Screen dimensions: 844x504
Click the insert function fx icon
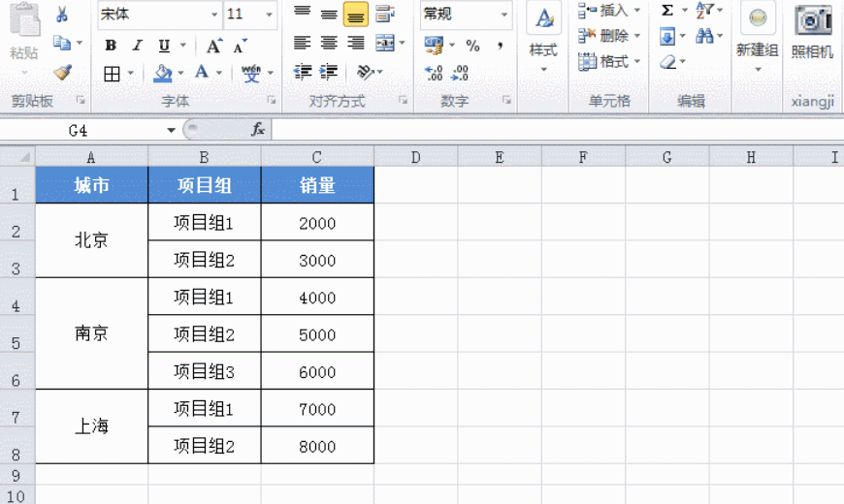[x=258, y=130]
